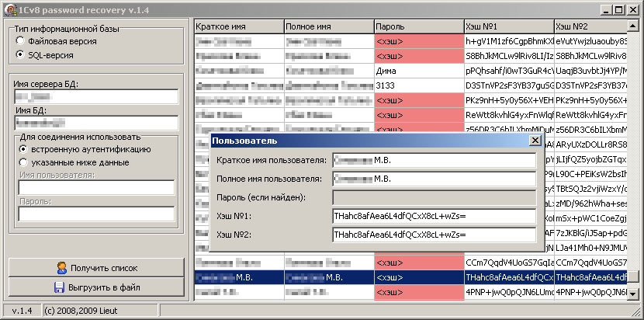Click Хэш №1 column header
The image size is (644, 320).
(x=509, y=26)
